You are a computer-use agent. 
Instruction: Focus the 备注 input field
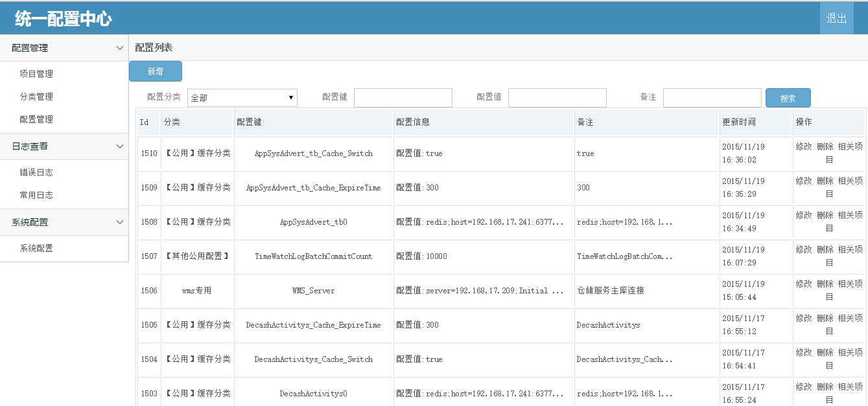(x=712, y=98)
